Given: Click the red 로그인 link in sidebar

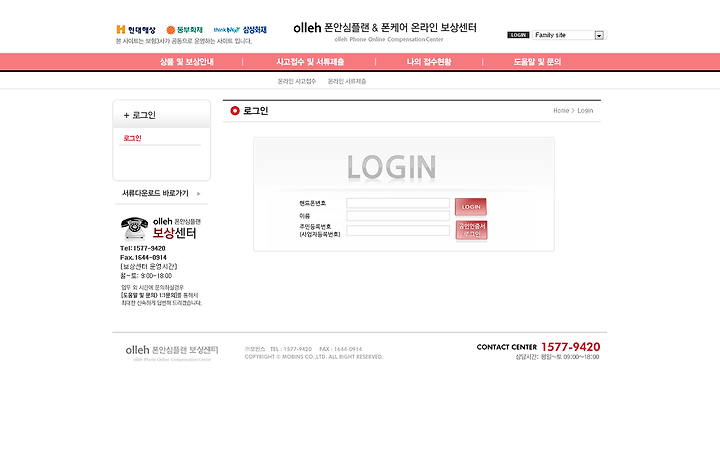Looking at the screenshot, I should pos(132,138).
